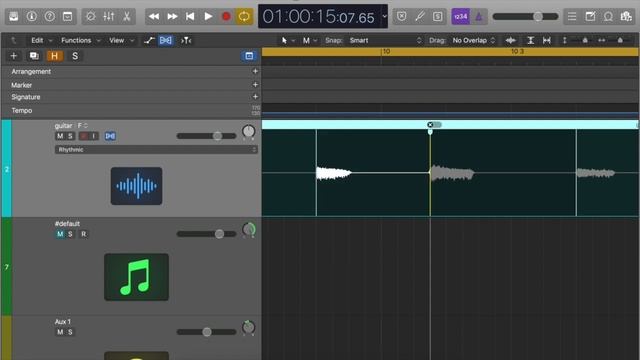Toggle the Global Tracks button

click(249, 56)
